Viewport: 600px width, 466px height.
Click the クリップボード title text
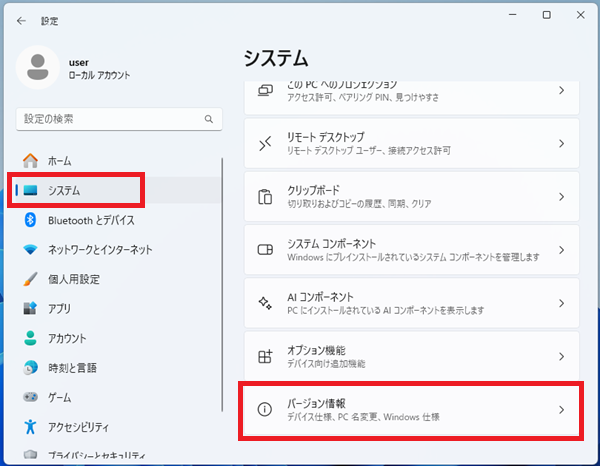(313, 190)
